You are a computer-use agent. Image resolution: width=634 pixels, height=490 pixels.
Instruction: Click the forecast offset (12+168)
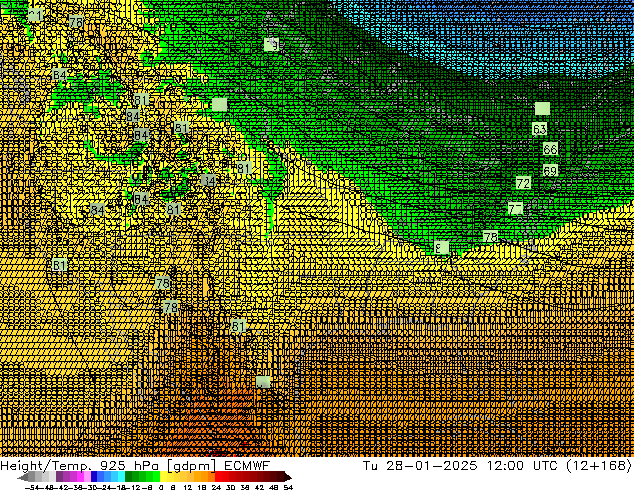[599, 466]
